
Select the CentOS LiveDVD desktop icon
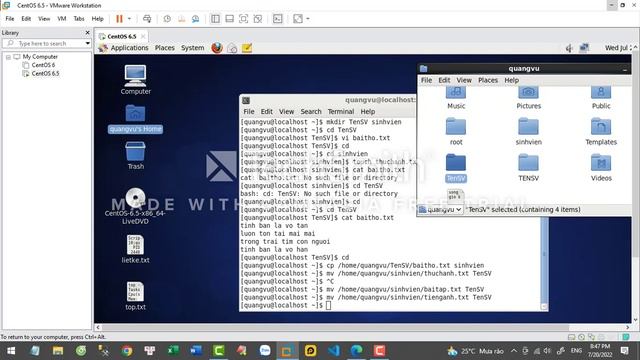tap(136, 206)
